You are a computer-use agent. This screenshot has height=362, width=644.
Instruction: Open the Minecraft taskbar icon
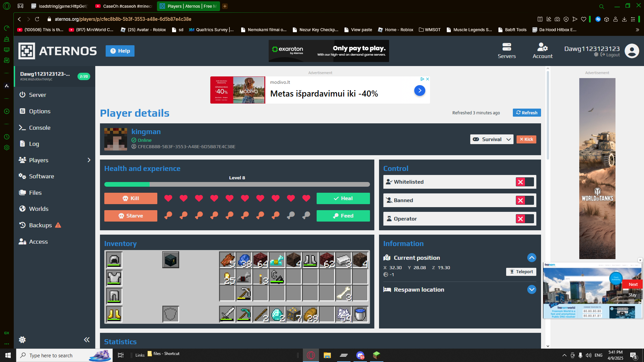[x=376, y=355]
